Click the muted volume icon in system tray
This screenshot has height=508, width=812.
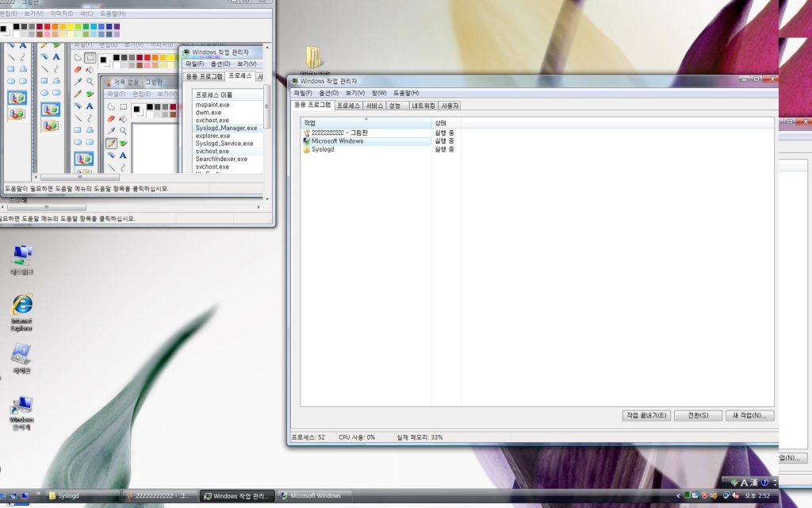coord(735,495)
